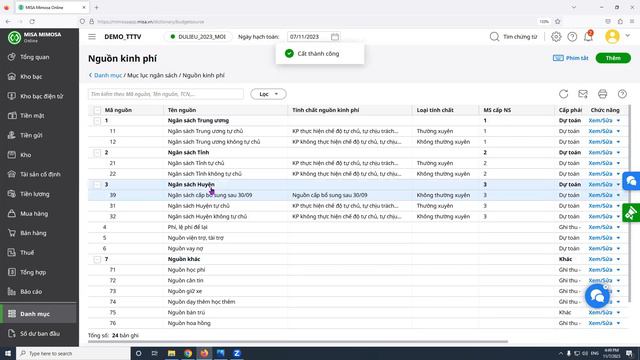Open the account dropdown arrow beside avatar
The width and height of the screenshot is (640, 360).
click(x=628, y=36)
